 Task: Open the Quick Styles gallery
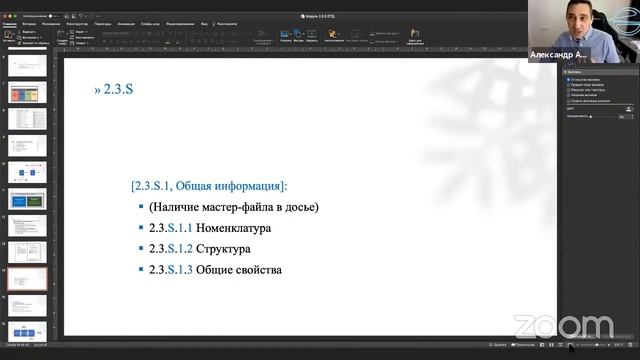[356, 34]
